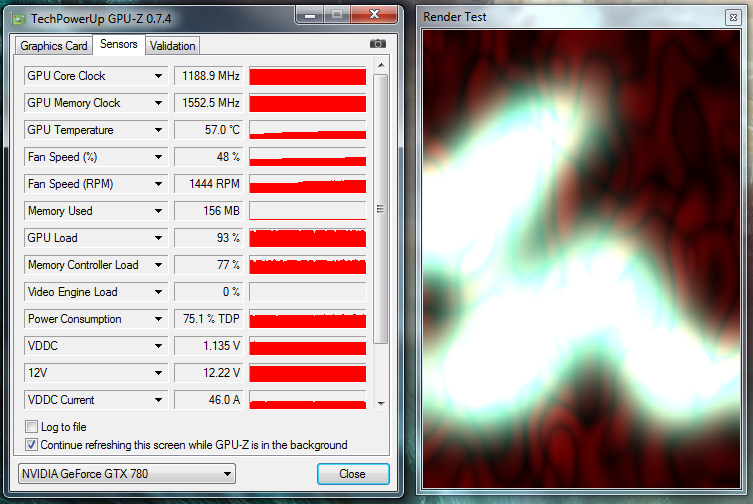Click the 1188.9 MHz core clock value
Screen dimensions: 753x504
tap(208, 76)
